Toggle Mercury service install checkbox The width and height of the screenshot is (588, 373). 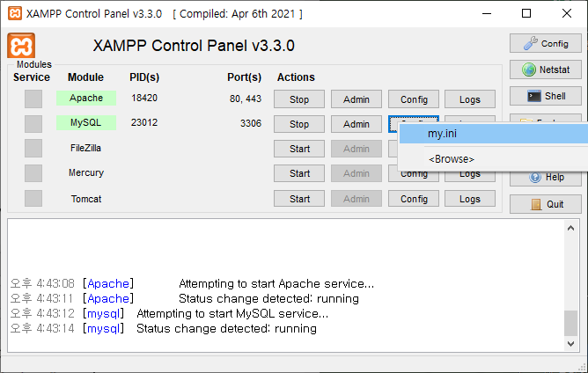click(x=33, y=173)
